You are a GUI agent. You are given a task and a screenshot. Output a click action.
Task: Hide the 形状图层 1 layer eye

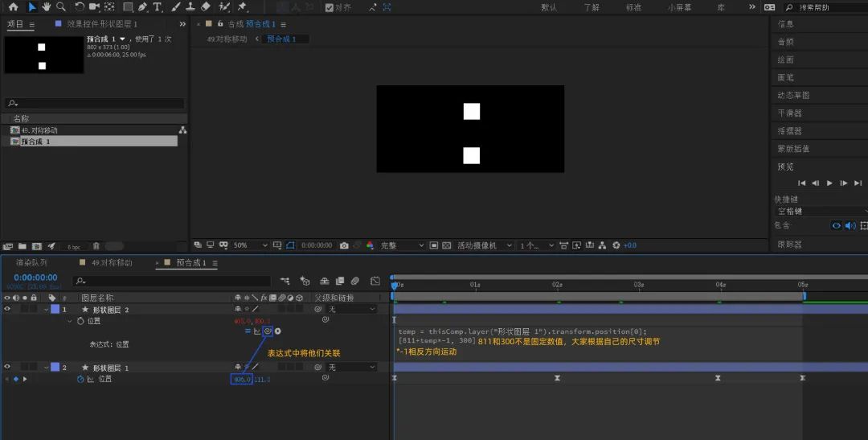[7, 367]
